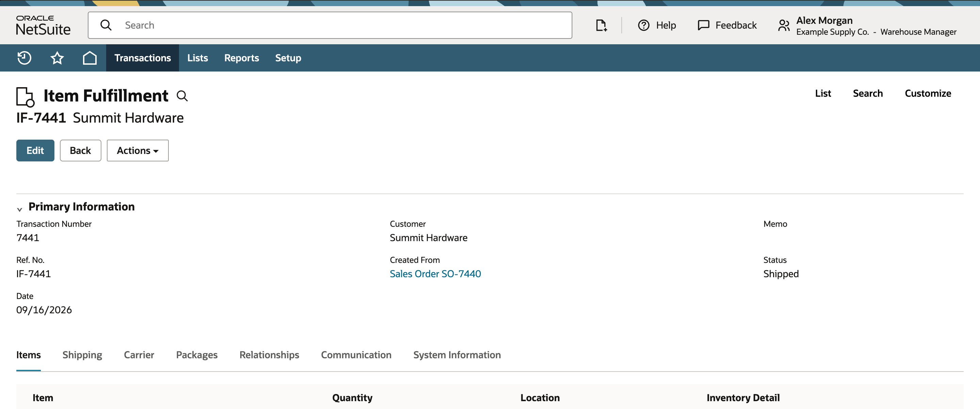This screenshot has width=980, height=409.
Task: Switch to the Packages subtab
Action: click(197, 355)
